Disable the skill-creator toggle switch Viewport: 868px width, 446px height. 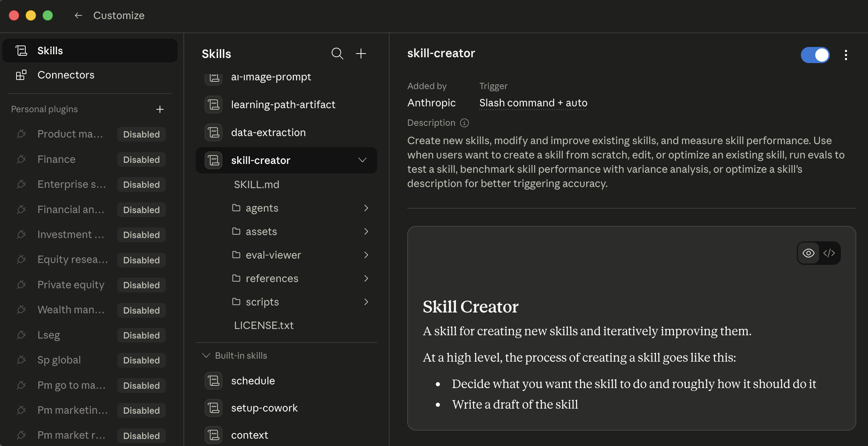(x=815, y=55)
